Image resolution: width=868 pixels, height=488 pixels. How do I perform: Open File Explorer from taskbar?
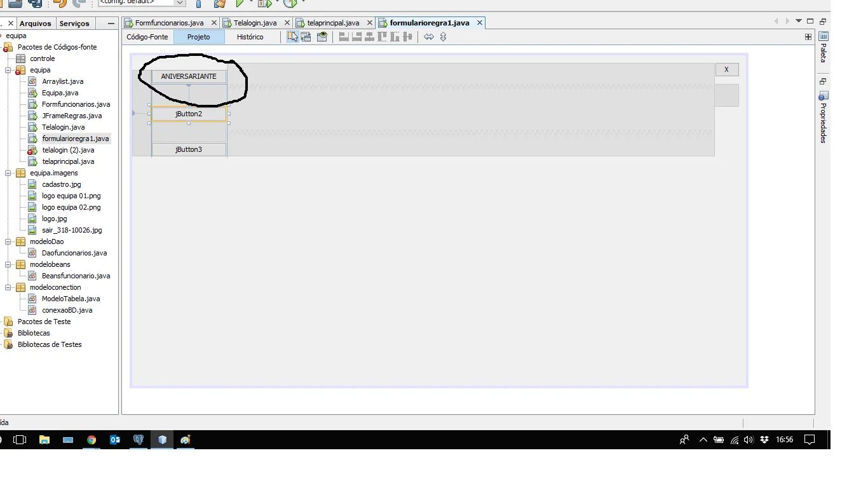44,440
